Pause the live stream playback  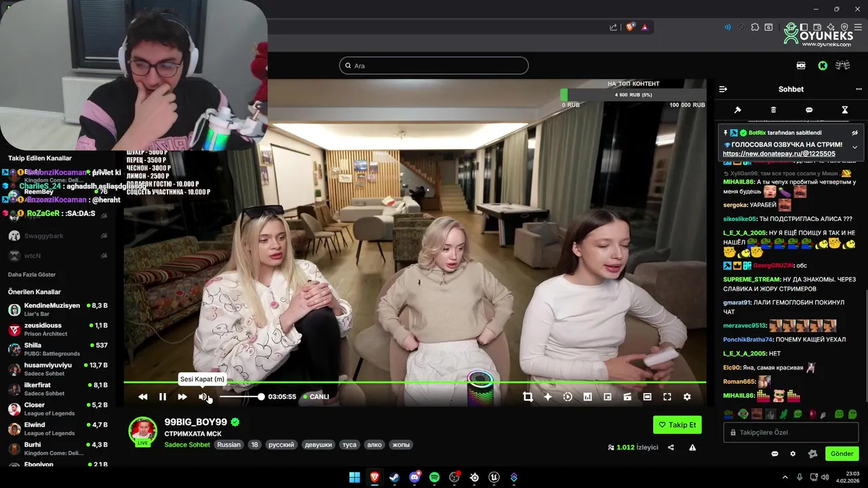[x=163, y=396]
